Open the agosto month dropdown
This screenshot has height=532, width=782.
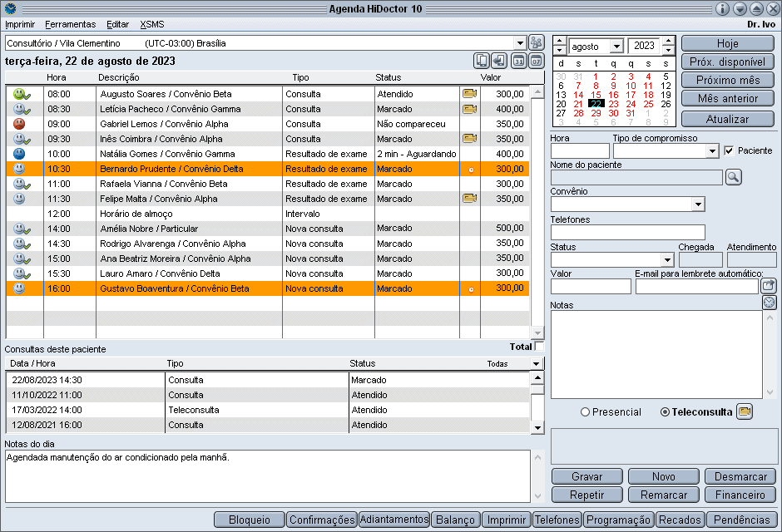click(x=616, y=47)
